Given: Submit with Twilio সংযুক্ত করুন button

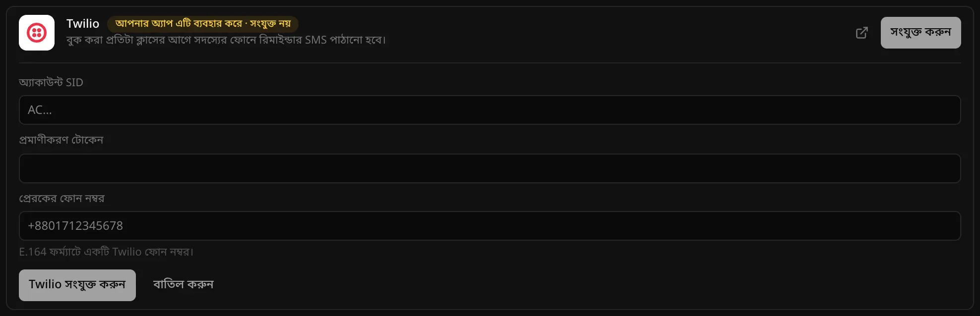Looking at the screenshot, I should pos(77,285).
